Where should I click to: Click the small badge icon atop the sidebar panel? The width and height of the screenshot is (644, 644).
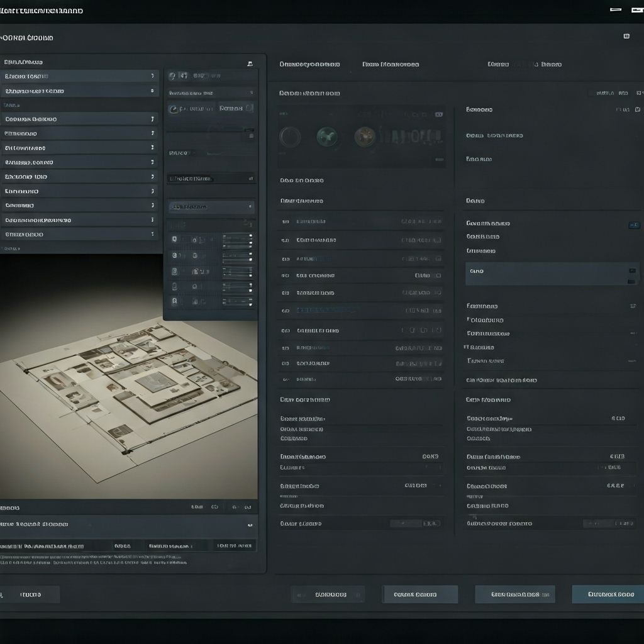pos(250,64)
